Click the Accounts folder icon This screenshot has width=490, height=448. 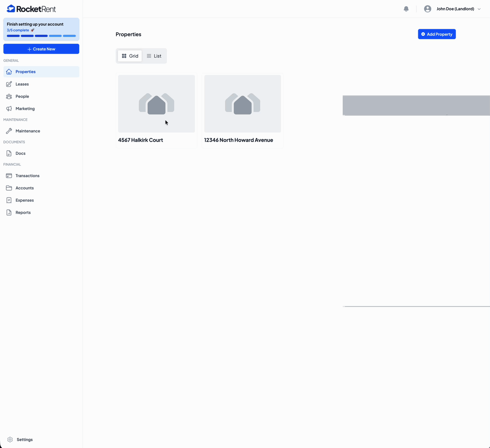click(9, 188)
